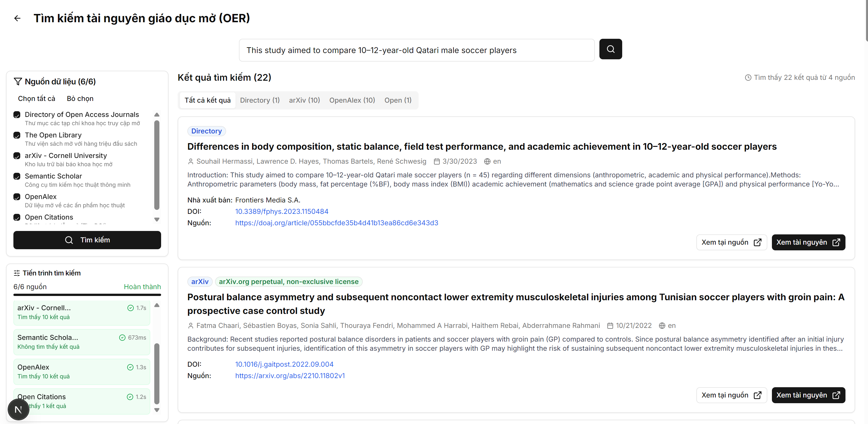Image resolution: width=868 pixels, height=424 pixels.
Task: Click the arXiv - Cornell... progress entry
Action: (82, 313)
